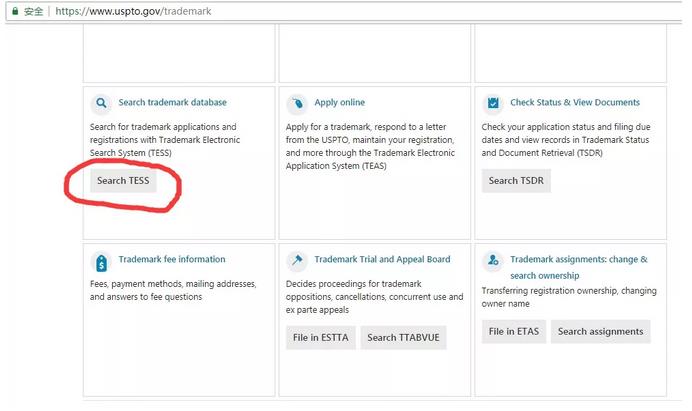Open the Apply online heading link

click(339, 102)
